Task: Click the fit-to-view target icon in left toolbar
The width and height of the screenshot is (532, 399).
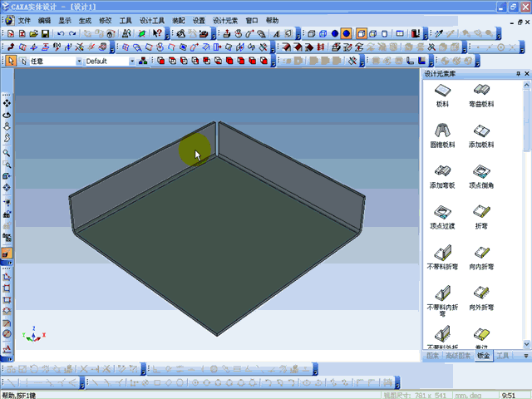Action: tap(7, 188)
